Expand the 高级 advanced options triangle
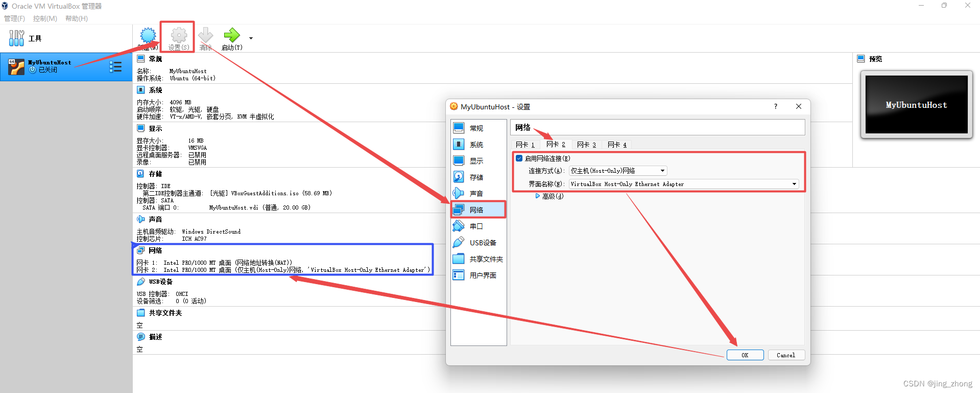980x393 pixels. pyautogui.click(x=538, y=196)
